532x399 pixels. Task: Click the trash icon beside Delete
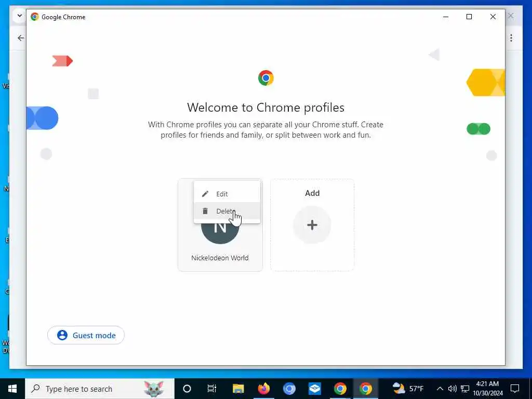[205, 211]
